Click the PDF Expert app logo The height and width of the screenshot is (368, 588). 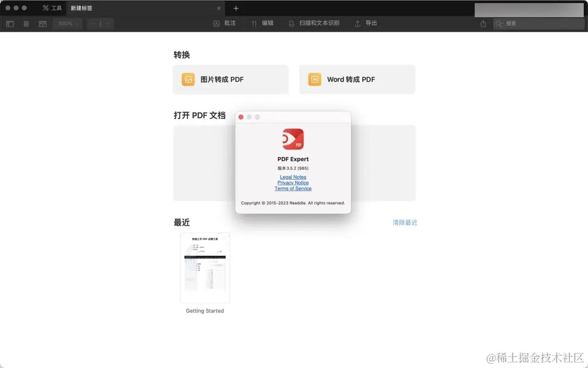(x=293, y=139)
